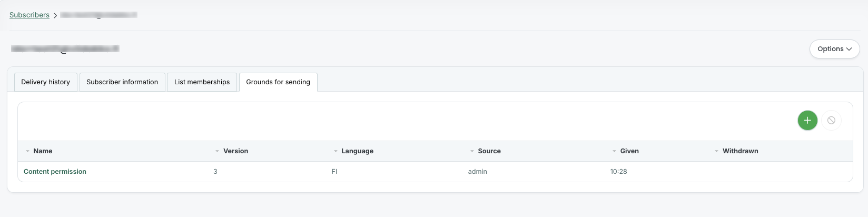
Task: Sort the table by Withdrawn column
Action: point(740,151)
